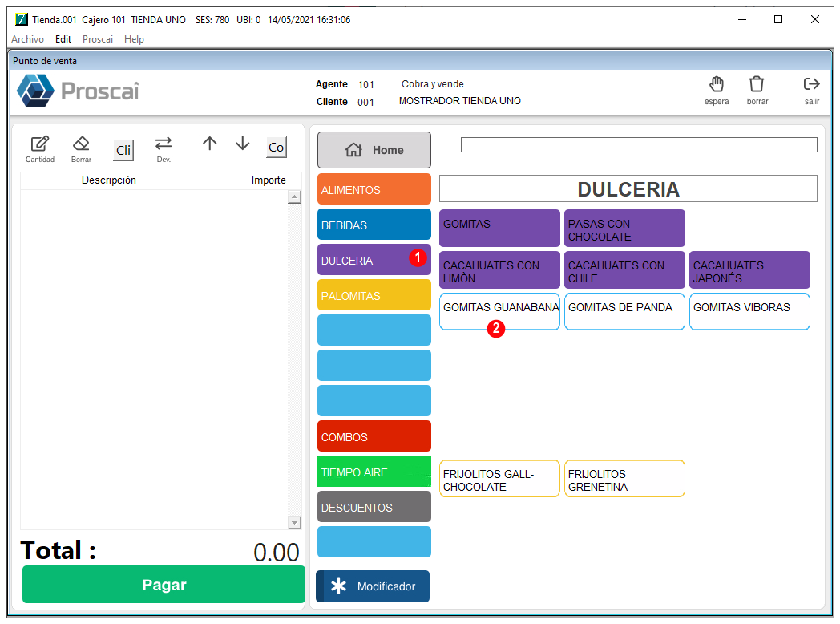Click the scroll down arrow in item list
The height and width of the screenshot is (624, 840).
(x=295, y=522)
